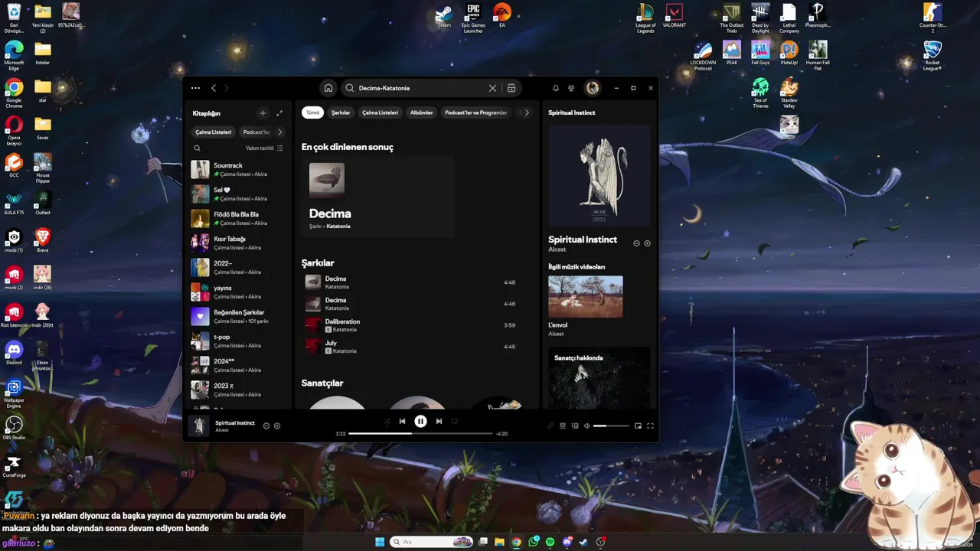Open Steam from the taskbar
The image size is (980, 551).
(583, 542)
